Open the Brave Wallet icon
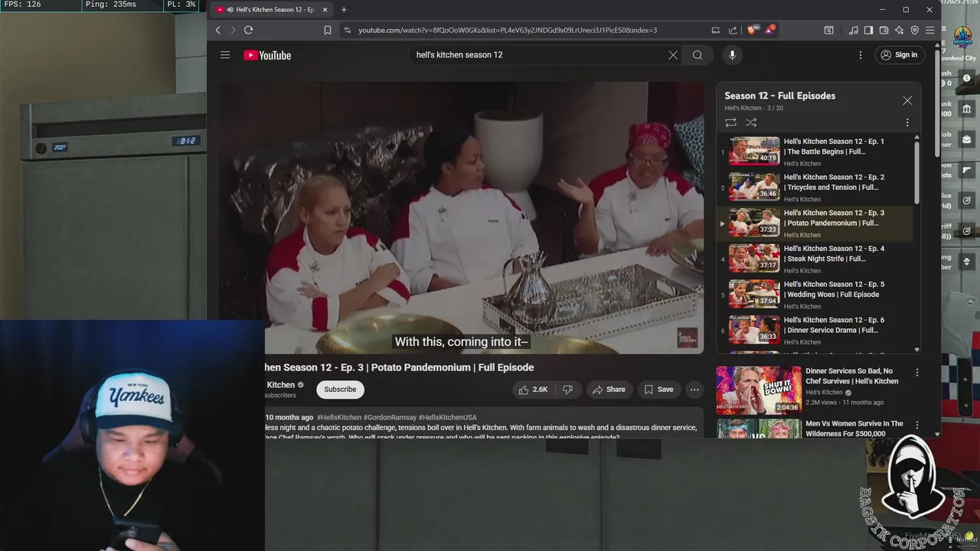 click(x=884, y=30)
